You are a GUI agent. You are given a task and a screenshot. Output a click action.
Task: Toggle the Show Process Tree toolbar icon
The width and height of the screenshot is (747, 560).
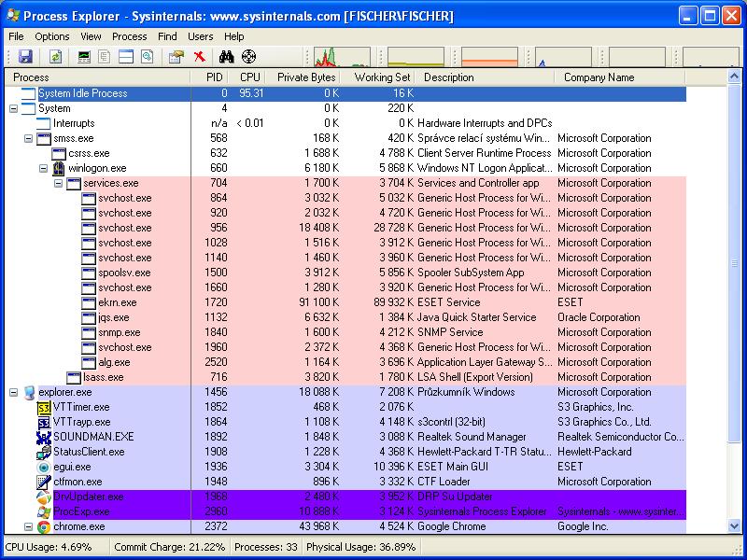105,57
